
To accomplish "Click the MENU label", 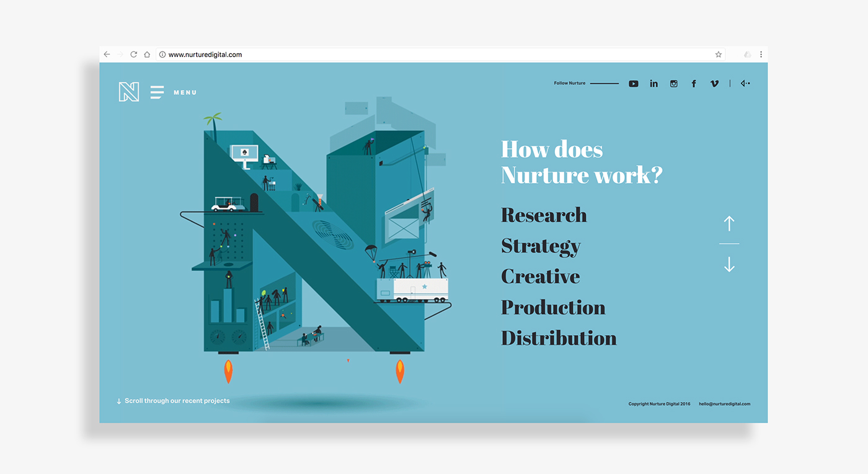I will click(185, 92).
